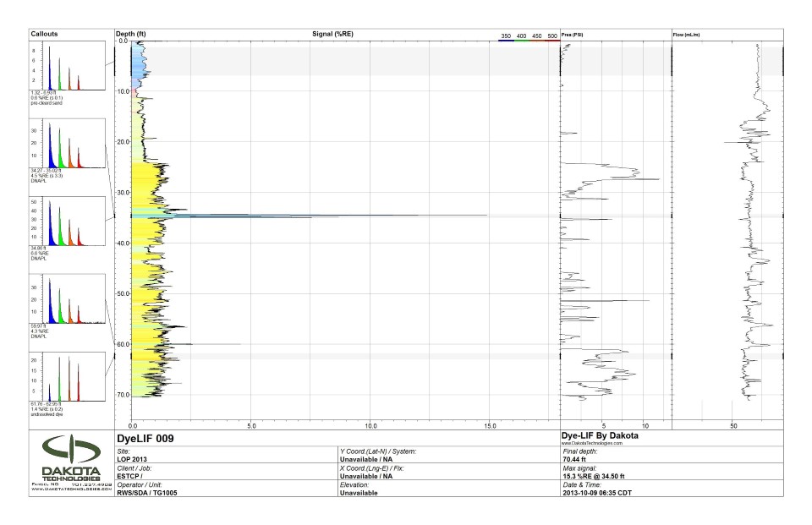Click the Signal (%RE) axis title
This screenshot has width=812, height=525.
[332, 34]
